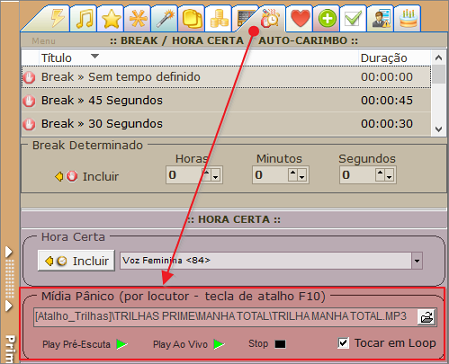Open the green plus tab
This screenshot has width=449, height=364.
click(327, 18)
